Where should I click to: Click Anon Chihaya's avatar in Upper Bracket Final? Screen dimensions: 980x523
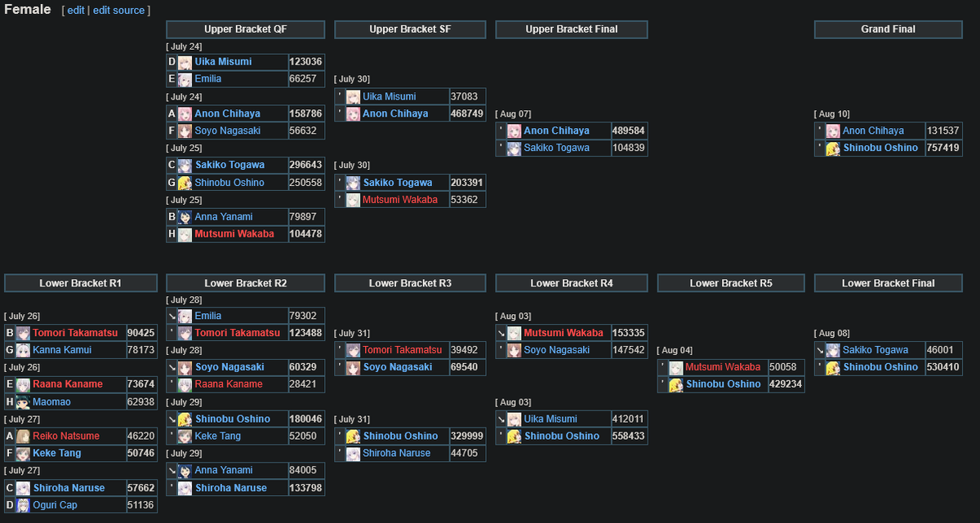pyautogui.click(x=514, y=131)
